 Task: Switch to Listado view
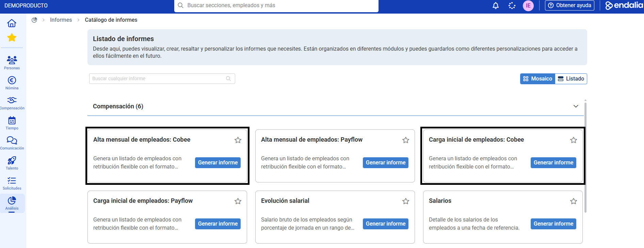[x=571, y=78]
